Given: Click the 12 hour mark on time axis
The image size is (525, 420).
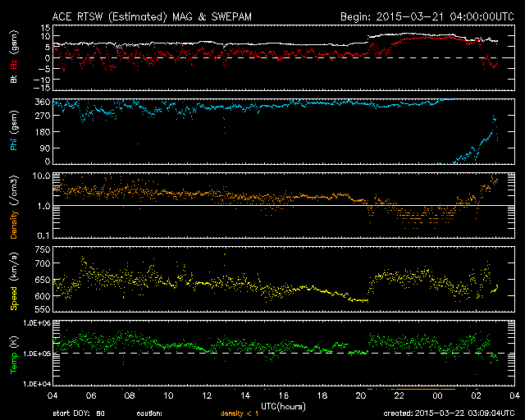Looking at the screenshot, I should 207,395.
